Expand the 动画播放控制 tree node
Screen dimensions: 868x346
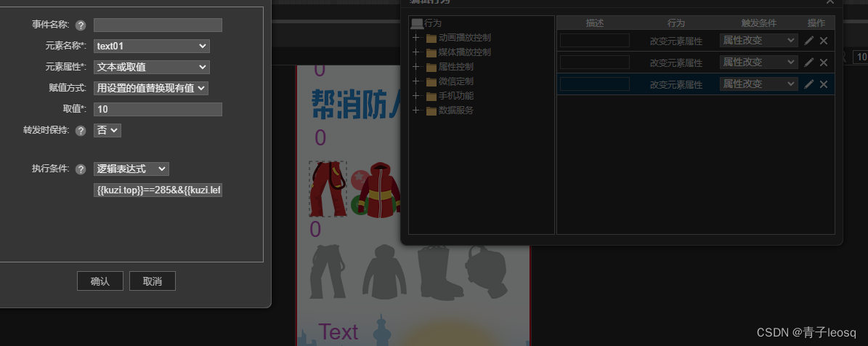pos(416,39)
